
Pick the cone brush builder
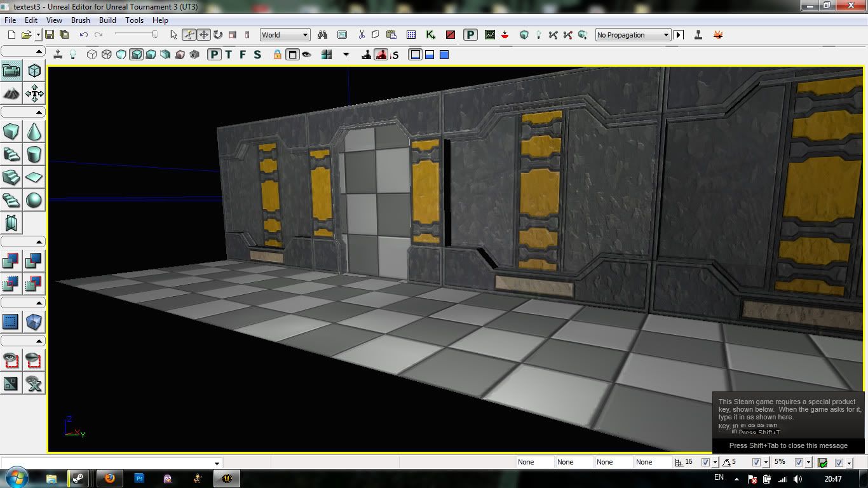point(34,132)
